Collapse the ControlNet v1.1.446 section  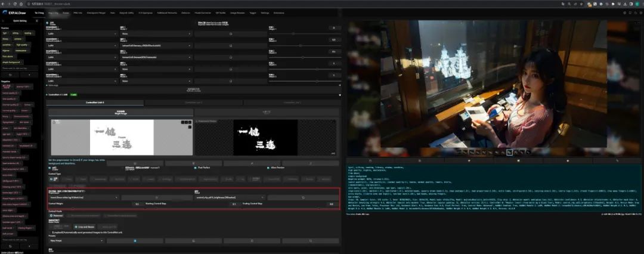point(339,95)
